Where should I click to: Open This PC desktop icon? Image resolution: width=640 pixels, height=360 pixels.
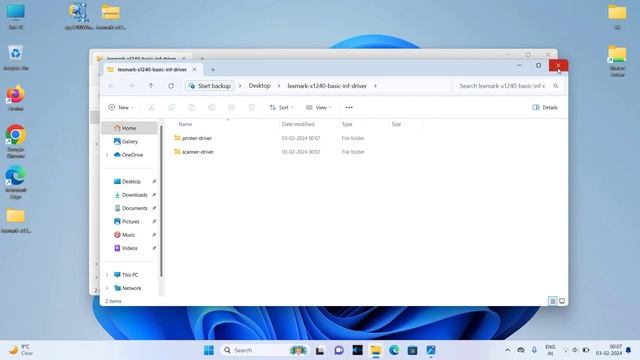16,16
